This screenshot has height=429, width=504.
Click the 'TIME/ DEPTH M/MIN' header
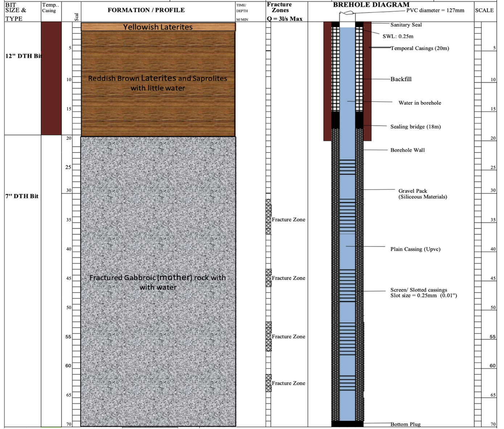pyautogui.click(x=242, y=12)
